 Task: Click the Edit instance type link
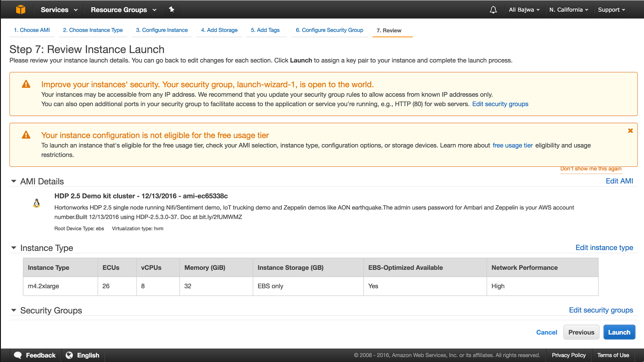click(x=604, y=248)
